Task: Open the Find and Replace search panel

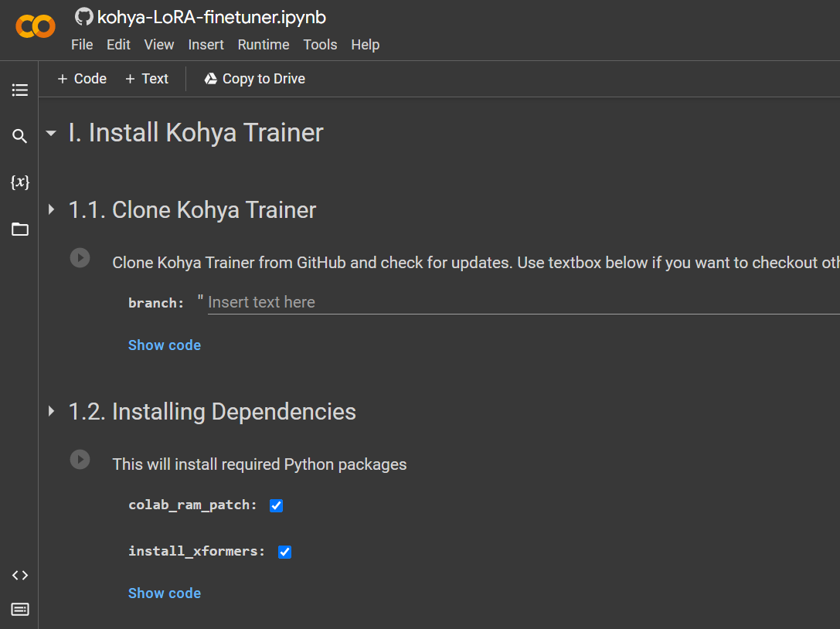Action: click(19, 136)
